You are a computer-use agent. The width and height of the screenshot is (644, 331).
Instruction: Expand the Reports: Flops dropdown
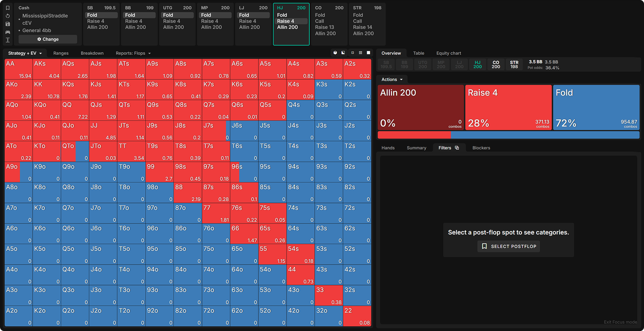coord(133,53)
